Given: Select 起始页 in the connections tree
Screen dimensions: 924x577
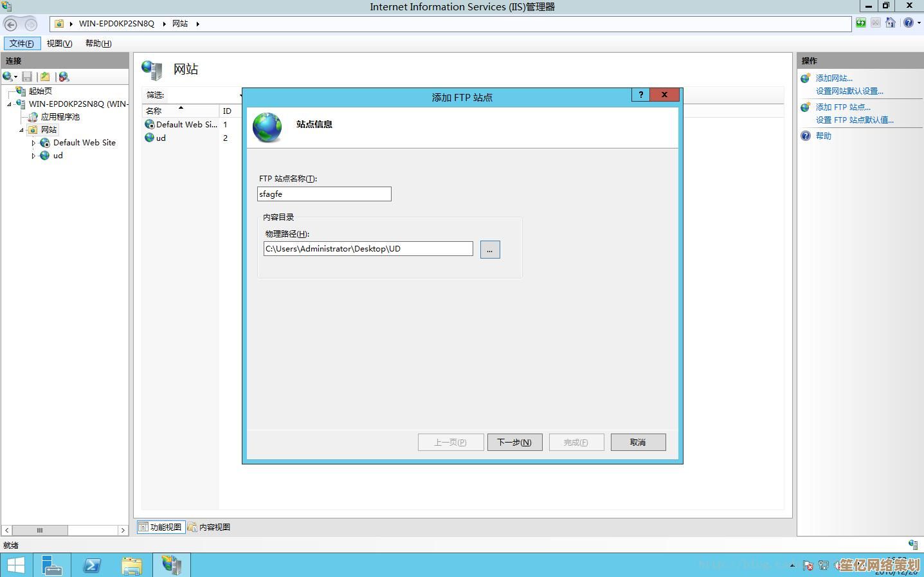Looking at the screenshot, I should (40, 91).
